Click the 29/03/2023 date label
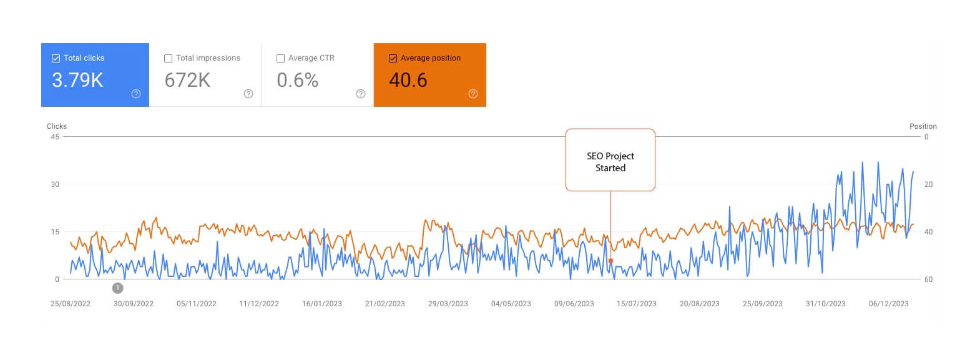Viewport: 980px width, 355px height. tap(448, 304)
